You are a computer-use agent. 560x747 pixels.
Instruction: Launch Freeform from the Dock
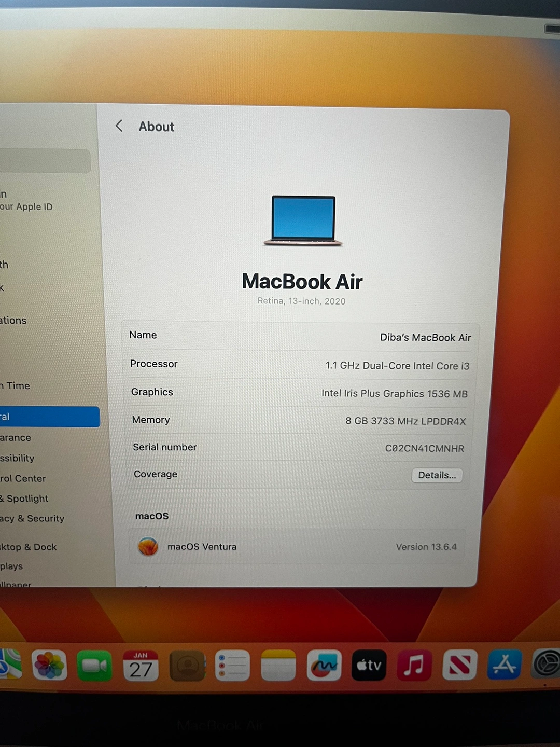click(324, 665)
